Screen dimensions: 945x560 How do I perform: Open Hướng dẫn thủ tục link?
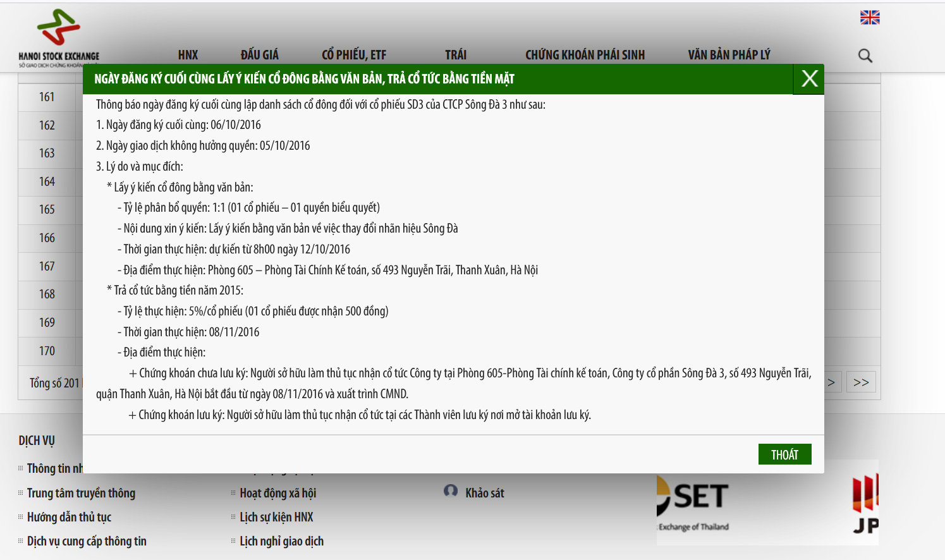69,517
